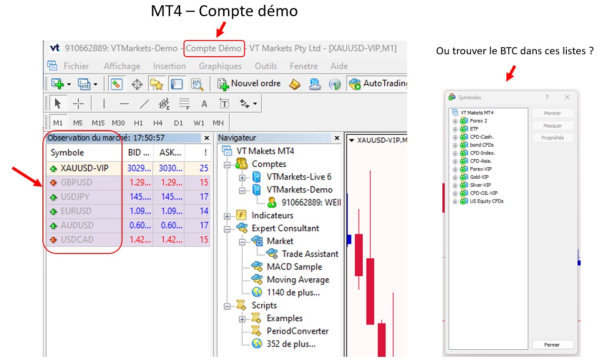Close the Observation du marché panel
The height and width of the screenshot is (364, 604).
coord(206,138)
